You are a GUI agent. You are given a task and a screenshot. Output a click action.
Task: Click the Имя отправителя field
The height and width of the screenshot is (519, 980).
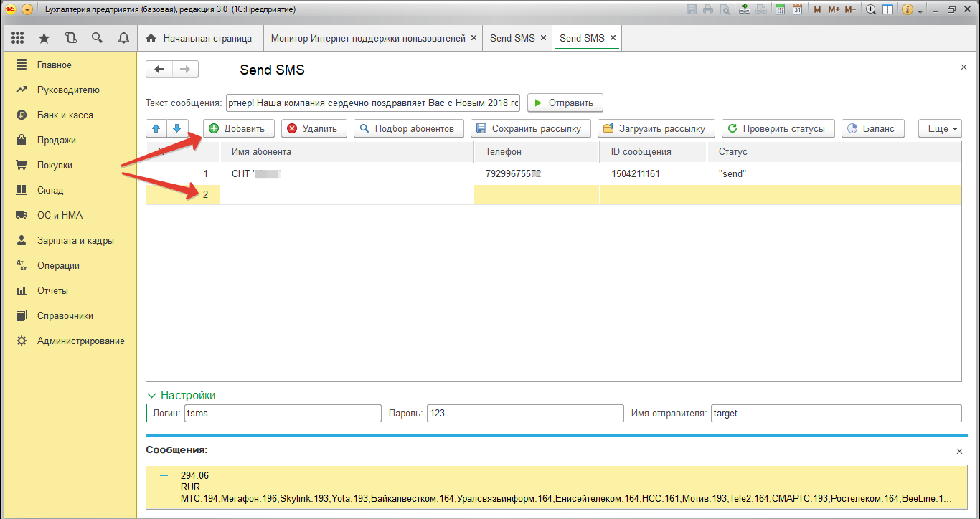coord(836,414)
